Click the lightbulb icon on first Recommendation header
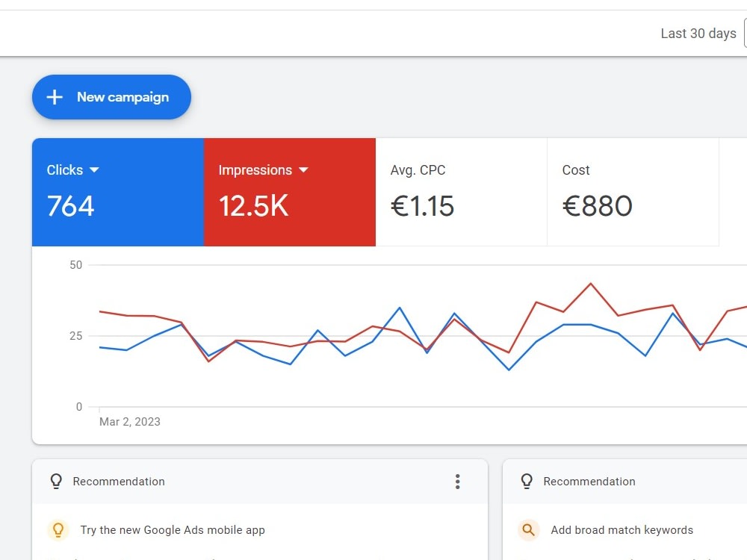747x560 pixels. click(56, 482)
